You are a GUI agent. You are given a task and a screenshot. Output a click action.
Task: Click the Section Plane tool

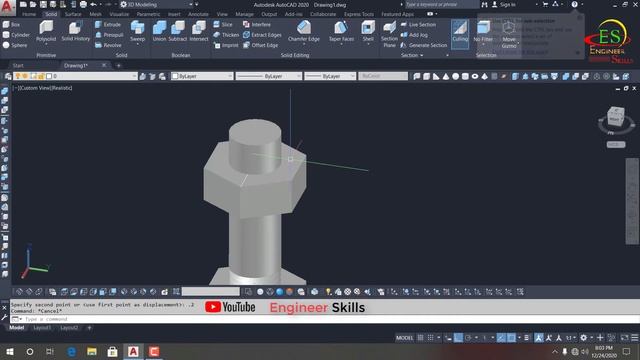389,34
